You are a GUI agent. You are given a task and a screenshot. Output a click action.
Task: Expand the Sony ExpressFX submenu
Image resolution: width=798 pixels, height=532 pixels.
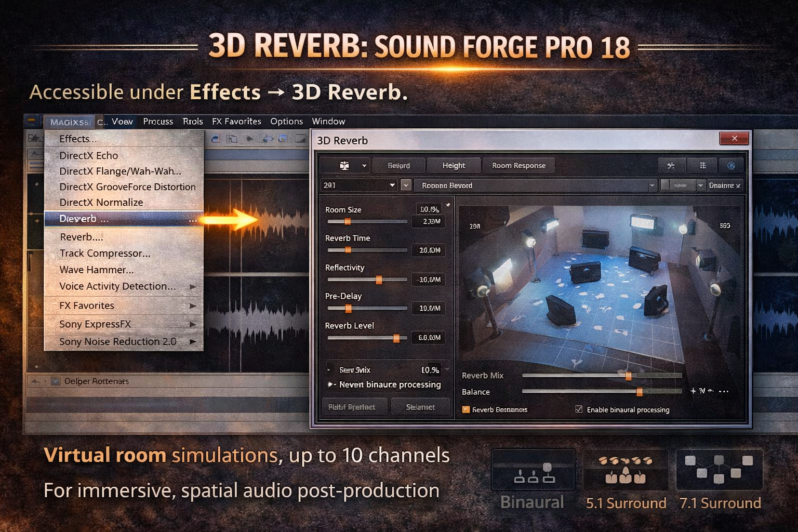pos(193,324)
